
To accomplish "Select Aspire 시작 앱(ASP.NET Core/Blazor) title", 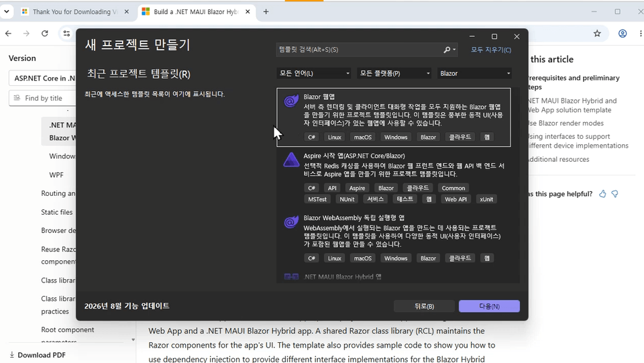I will [354, 156].
